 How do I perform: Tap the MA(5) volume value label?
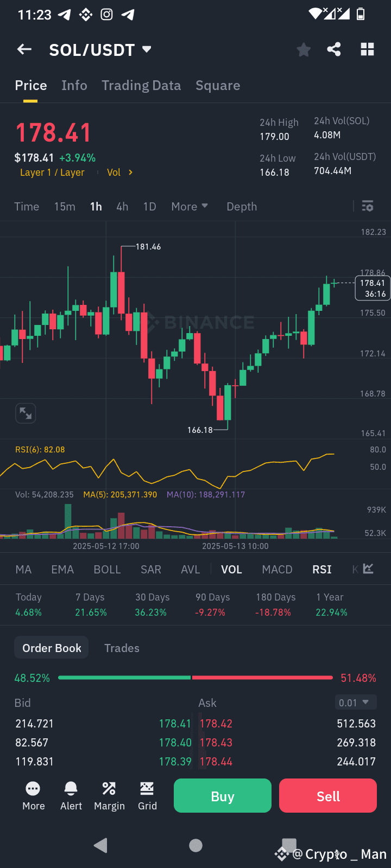120,495
